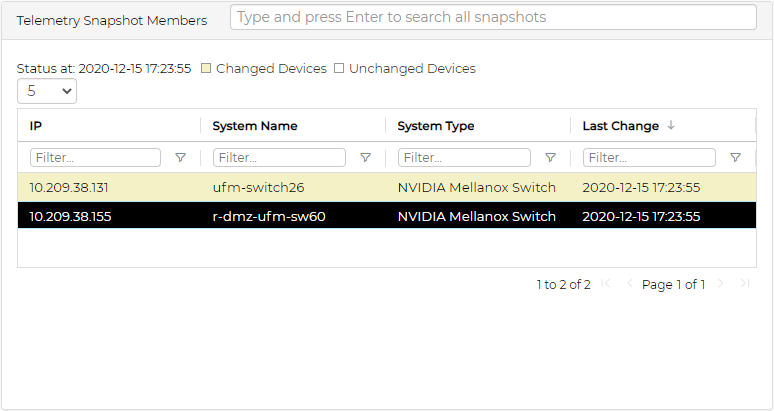Open the page size dropdown showing 5
The height and width of the screenshot is (411, 774).
[47, 91]
